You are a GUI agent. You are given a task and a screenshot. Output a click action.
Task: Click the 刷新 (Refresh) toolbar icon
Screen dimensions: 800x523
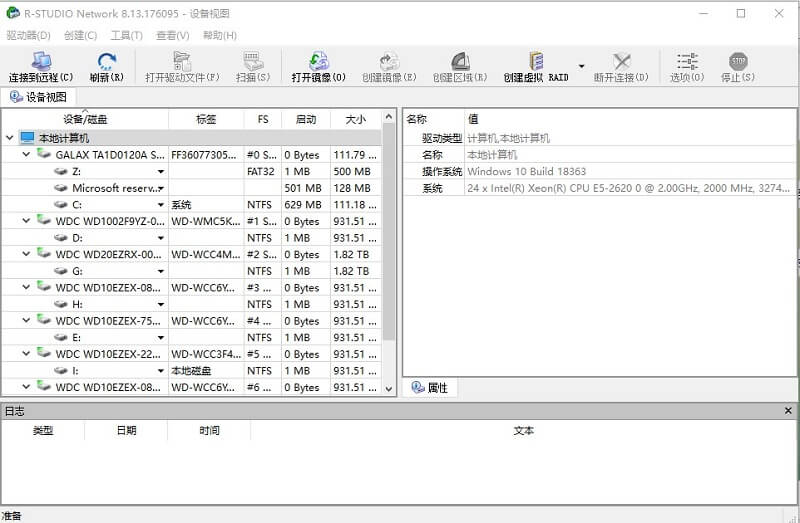coord(107,61)
